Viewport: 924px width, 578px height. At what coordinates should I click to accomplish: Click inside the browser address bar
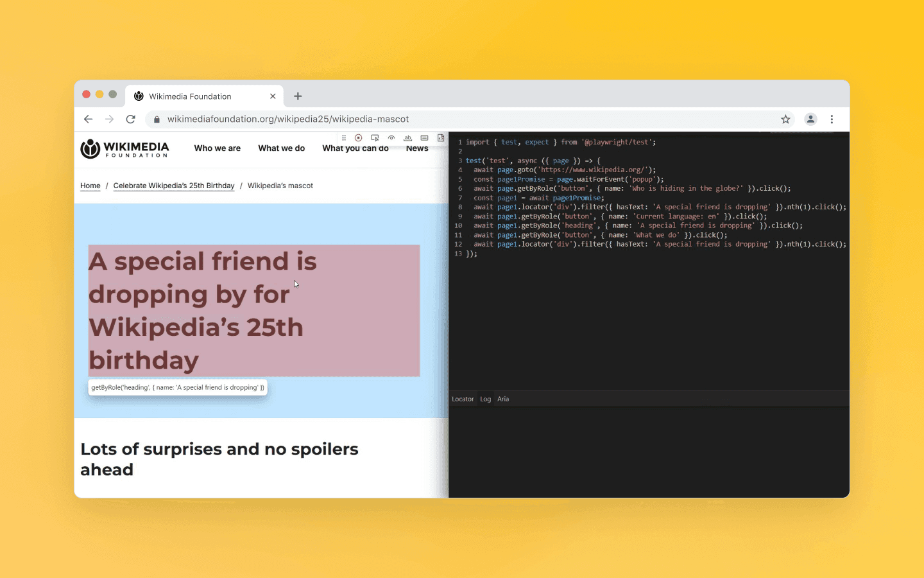point(385,119)
